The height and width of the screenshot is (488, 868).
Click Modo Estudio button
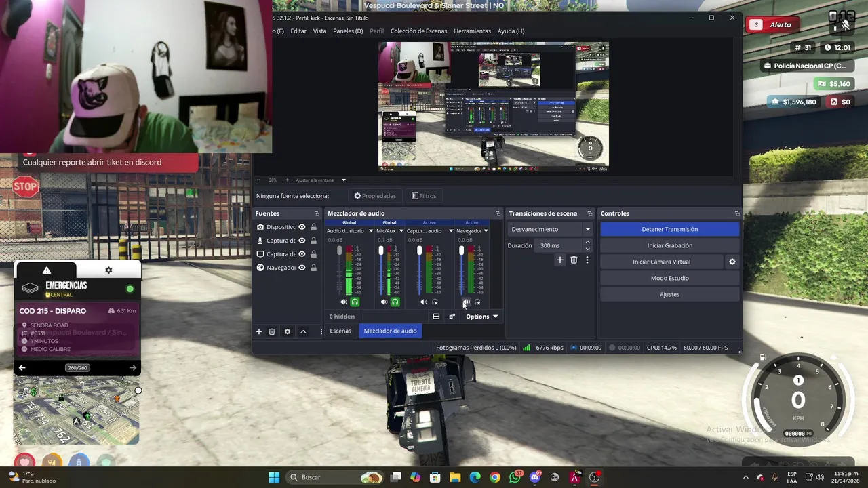tap(669, 278)
